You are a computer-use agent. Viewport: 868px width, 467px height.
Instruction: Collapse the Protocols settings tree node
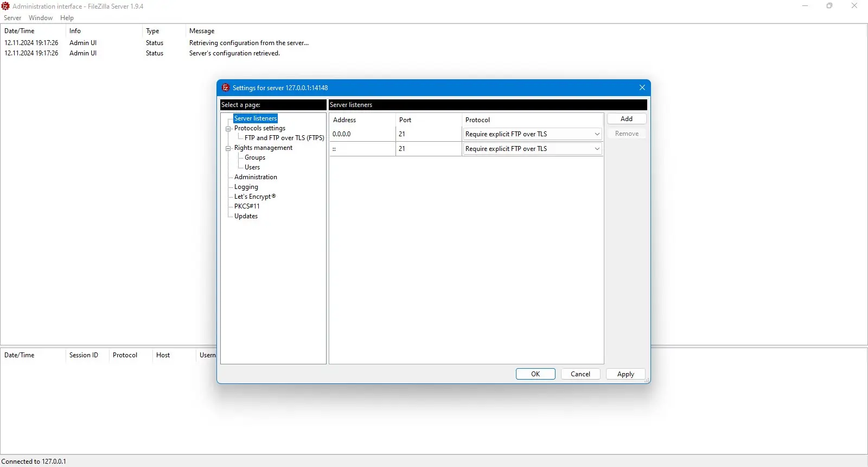point(228,129)
